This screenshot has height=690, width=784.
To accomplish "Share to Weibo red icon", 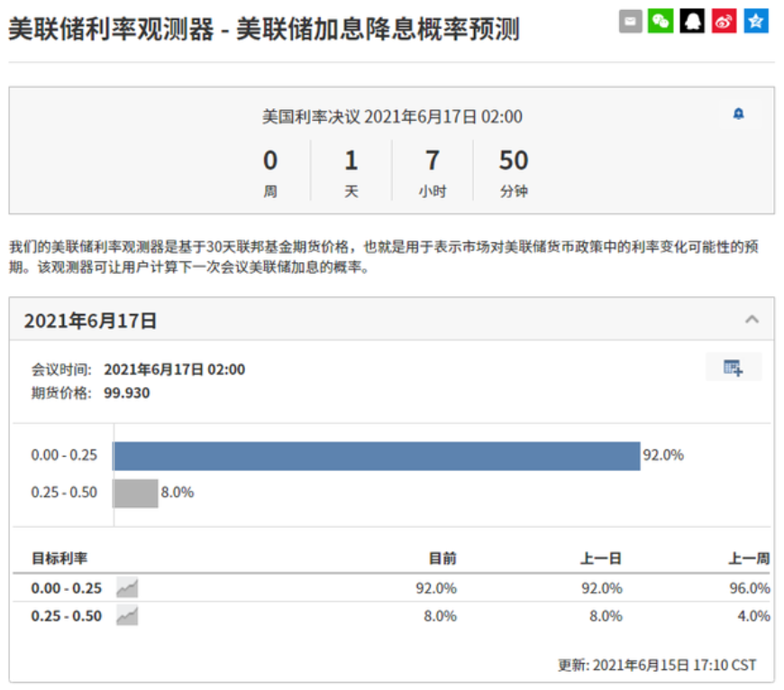I will tap(724, 21).
